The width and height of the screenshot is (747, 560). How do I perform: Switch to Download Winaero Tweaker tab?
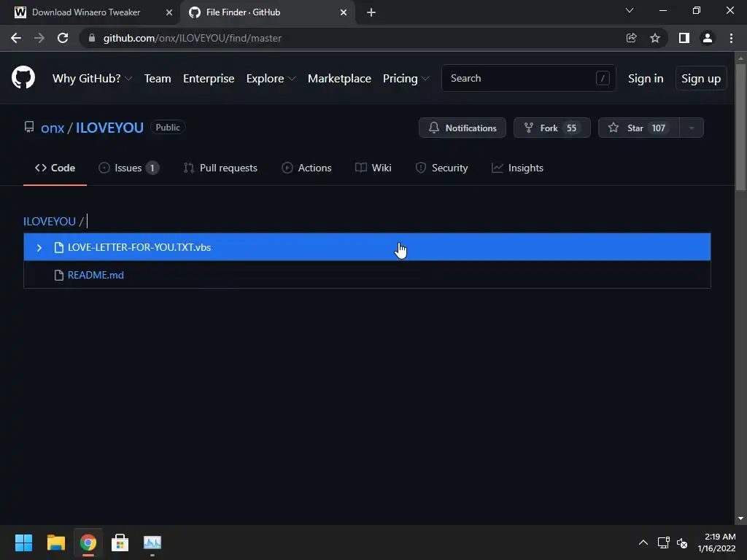point(87,12)
